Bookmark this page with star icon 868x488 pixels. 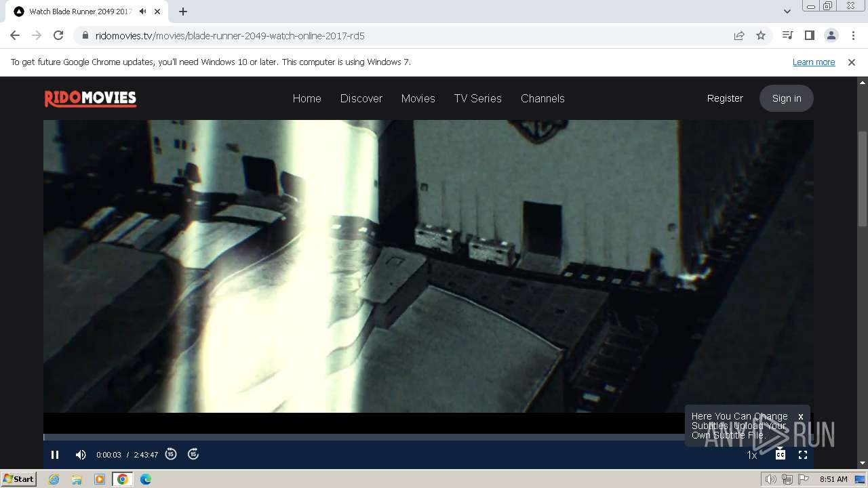coord(761,35)
